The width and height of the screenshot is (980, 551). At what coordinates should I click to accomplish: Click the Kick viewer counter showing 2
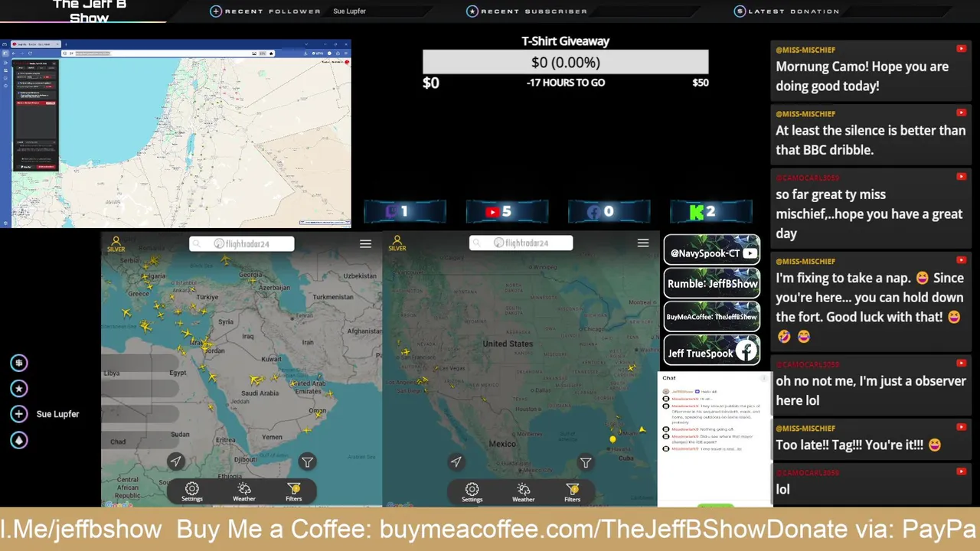710,212
